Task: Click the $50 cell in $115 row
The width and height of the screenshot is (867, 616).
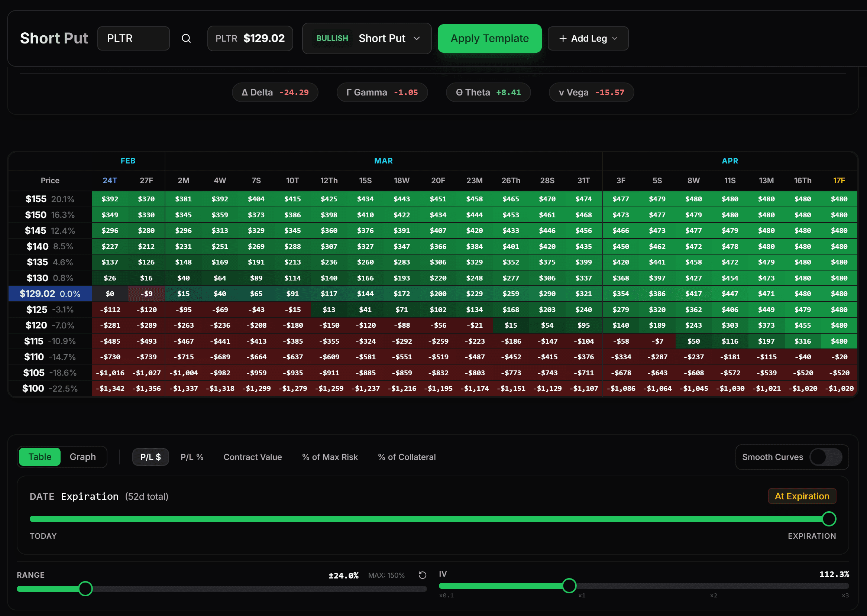Action: point(693,341)
